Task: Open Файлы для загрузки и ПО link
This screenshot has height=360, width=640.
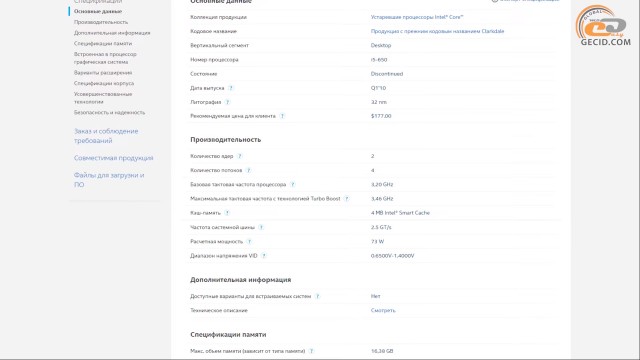Action: (109, 180)
